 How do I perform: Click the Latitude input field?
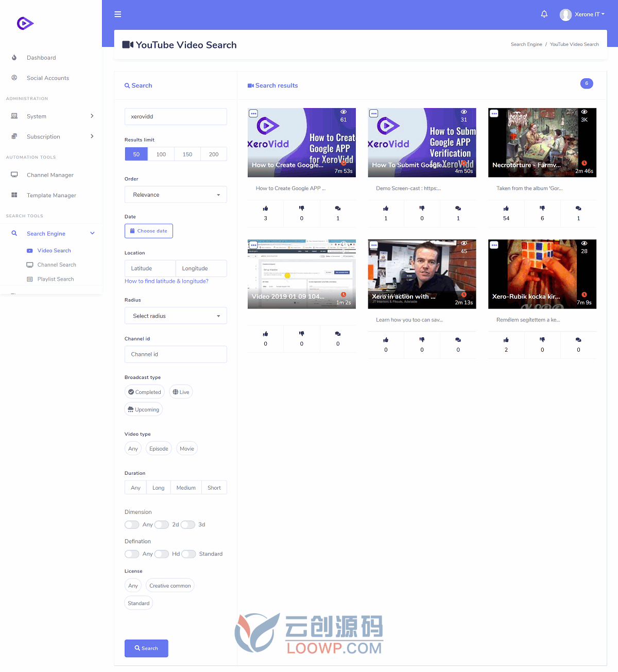[x=150, y=268]
